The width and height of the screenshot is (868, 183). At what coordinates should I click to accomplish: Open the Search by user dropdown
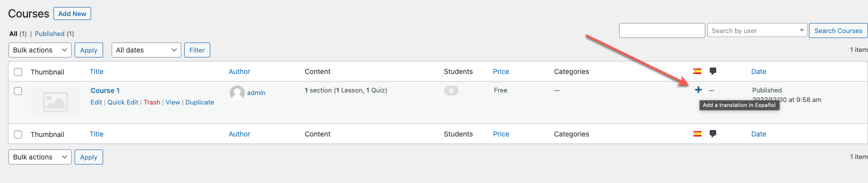pos(757,30)
